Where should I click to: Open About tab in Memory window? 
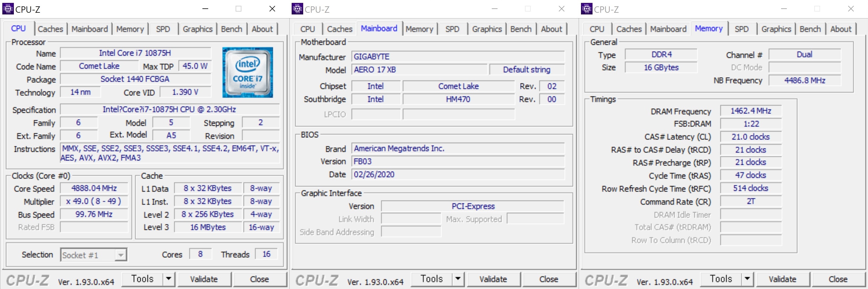click(841, 29)
